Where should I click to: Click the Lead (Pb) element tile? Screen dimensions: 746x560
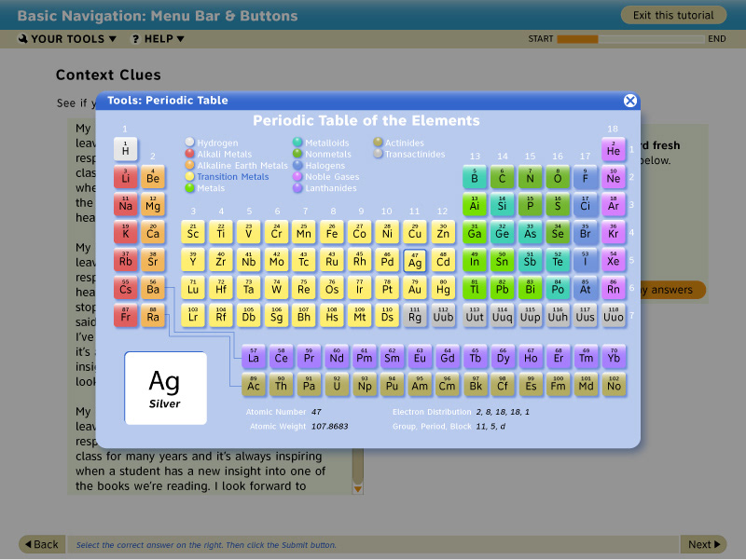point(502,288)
